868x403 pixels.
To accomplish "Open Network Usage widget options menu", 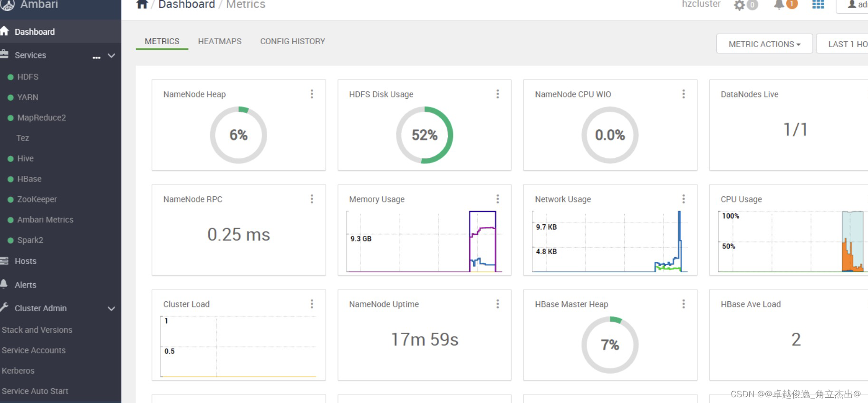I will pos(684,199).
